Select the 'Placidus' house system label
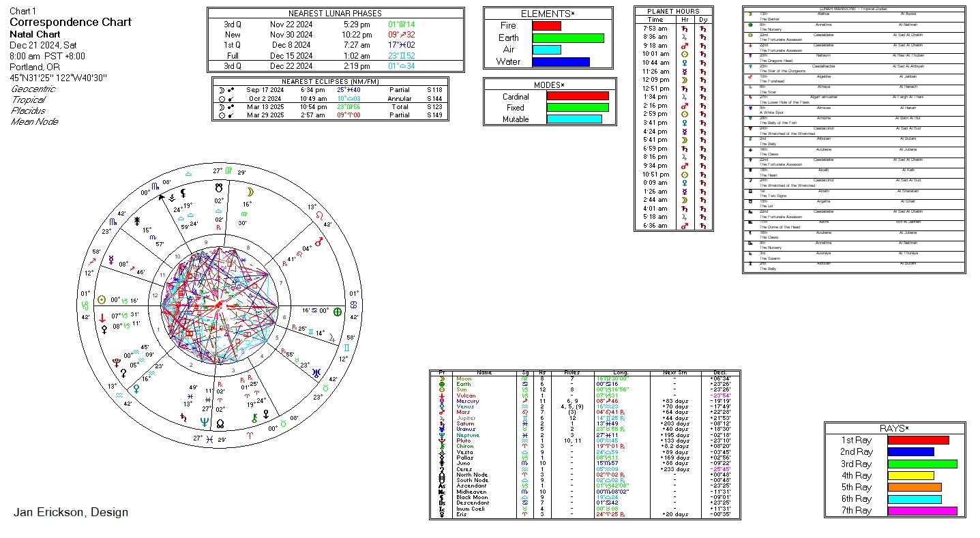 pos(28,110)
